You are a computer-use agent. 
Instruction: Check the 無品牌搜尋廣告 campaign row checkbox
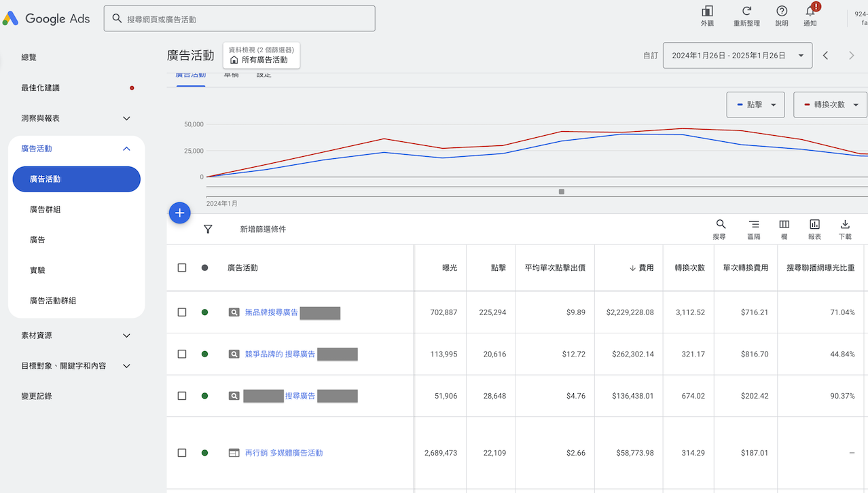[182, 312]
